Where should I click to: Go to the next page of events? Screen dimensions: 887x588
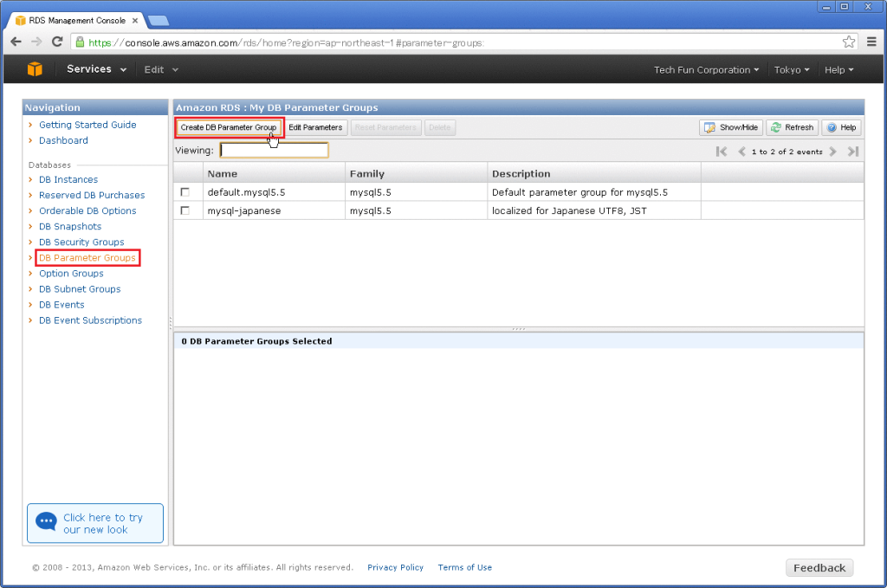pyautogui.click(x=832, y=152)
